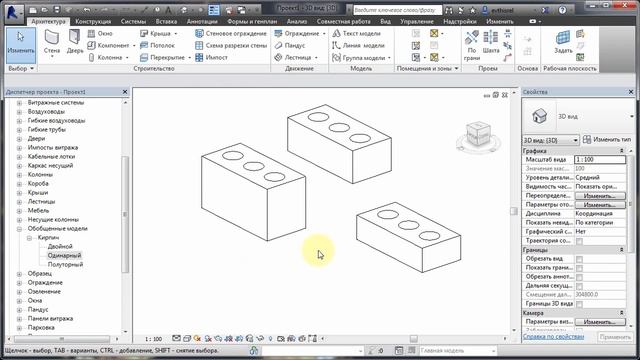Select the Пандус ramp tool

pyautogui.click(x=290, y=45)
